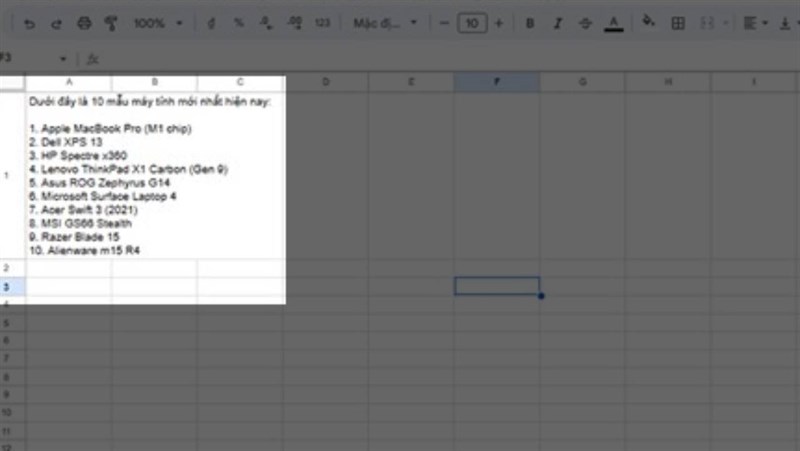Select column G header

[583, 82]
